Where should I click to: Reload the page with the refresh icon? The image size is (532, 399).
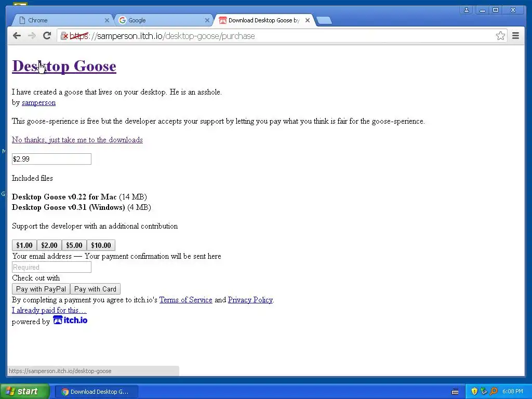tap(47, 36)
